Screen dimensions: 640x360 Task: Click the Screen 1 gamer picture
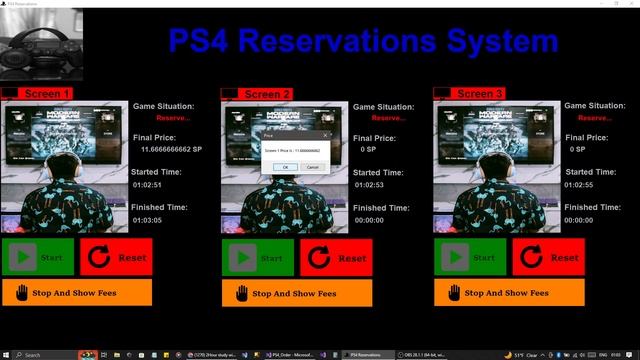coord(64,167)
